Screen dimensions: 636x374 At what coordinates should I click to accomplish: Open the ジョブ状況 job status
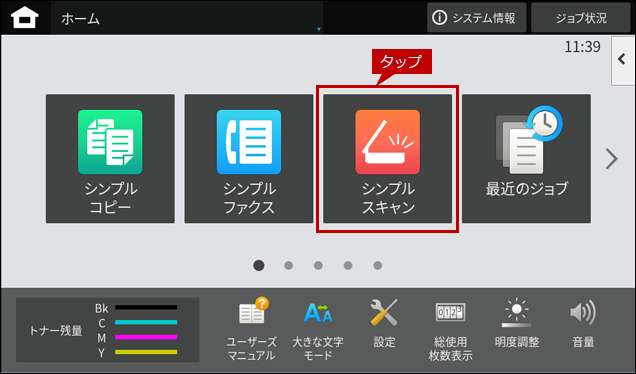coord(581,17)
